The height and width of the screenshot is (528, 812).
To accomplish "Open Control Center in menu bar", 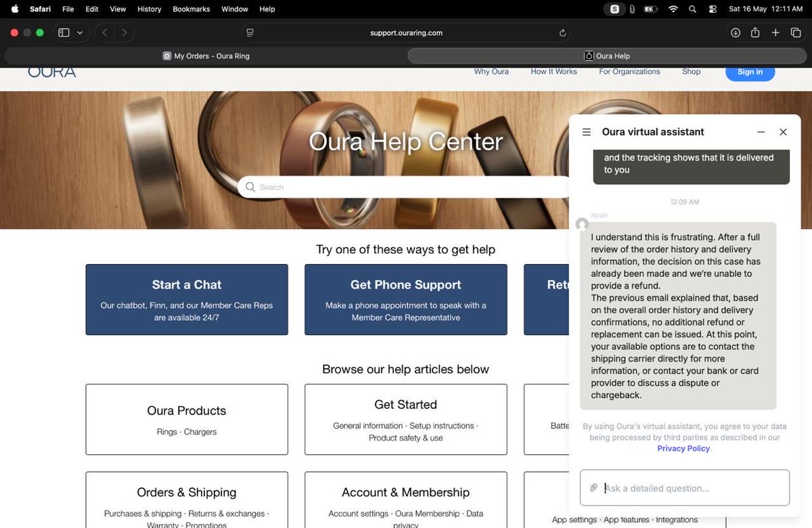I will click(x=713, y=9).
